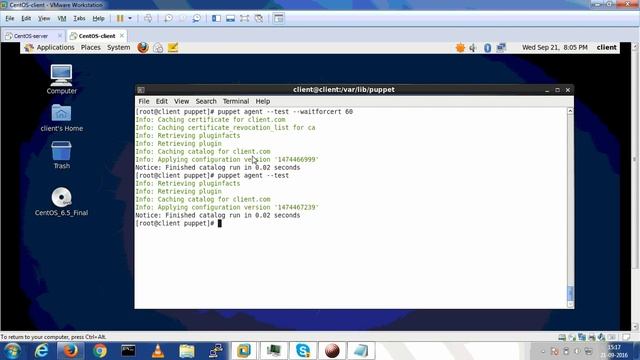
Task: Open VLC media player from the taskbar
Action: 158,351
